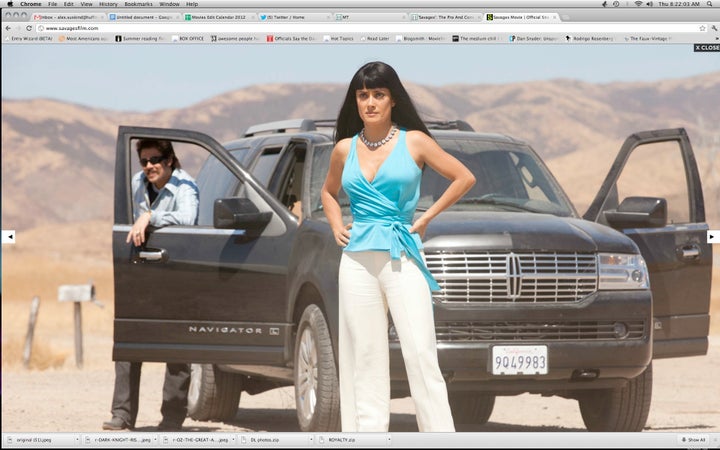Switch to the Gmail Inbox tab

tap(68, 17)
